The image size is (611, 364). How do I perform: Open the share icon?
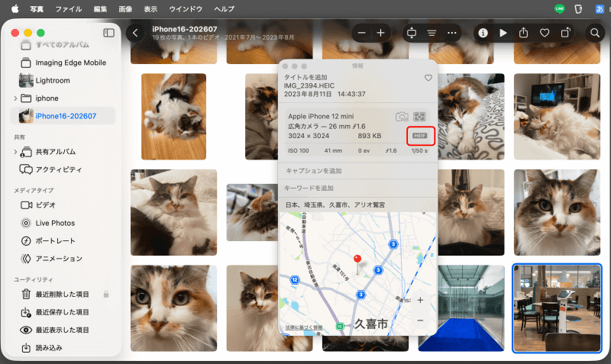523,33
